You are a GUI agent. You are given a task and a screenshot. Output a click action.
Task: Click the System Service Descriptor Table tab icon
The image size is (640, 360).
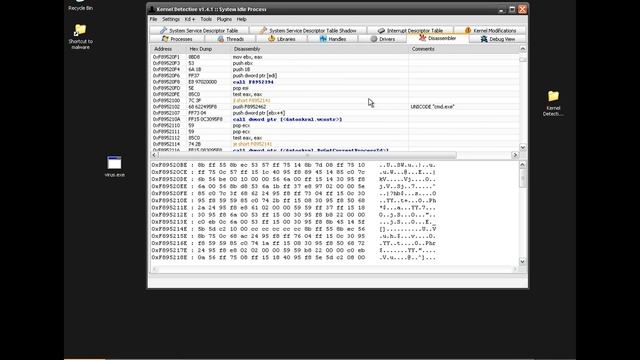click(163, 31)
